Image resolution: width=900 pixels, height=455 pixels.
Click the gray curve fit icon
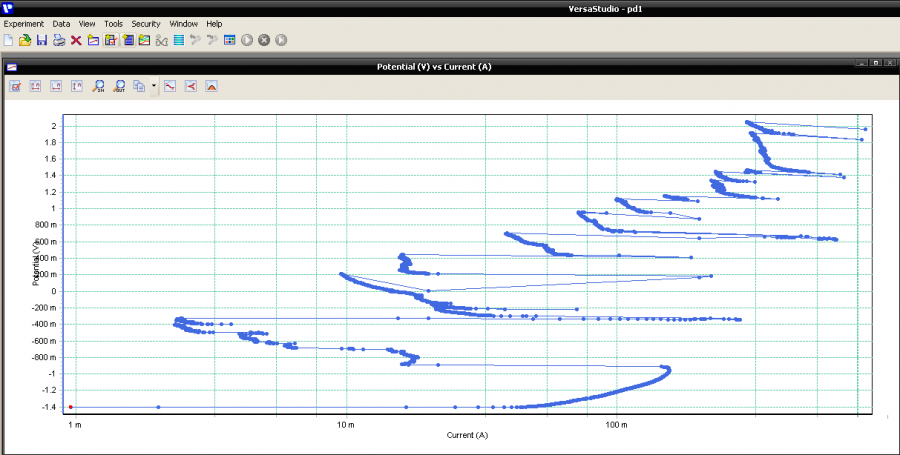coord(161,40)
